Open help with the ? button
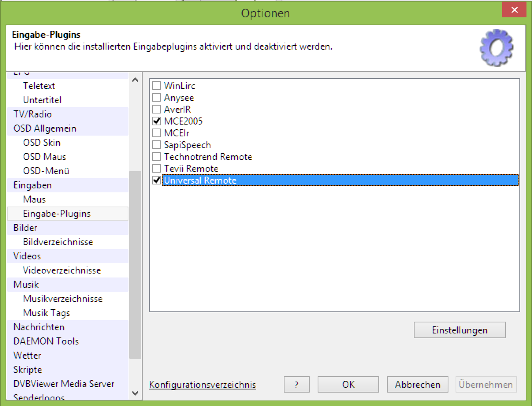 tap(296, 384)
